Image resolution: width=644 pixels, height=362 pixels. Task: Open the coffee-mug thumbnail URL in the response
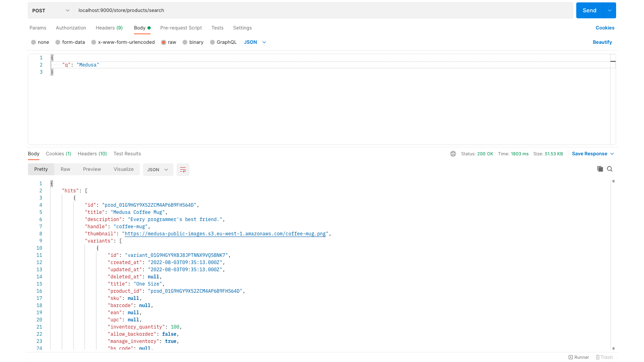point(226,234)
